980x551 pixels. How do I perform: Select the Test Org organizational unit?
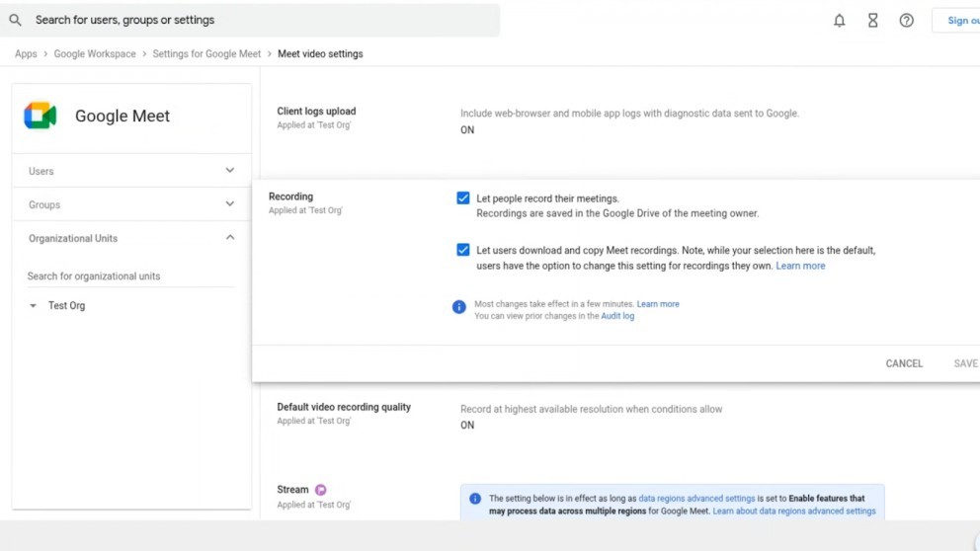coord(66,305)
